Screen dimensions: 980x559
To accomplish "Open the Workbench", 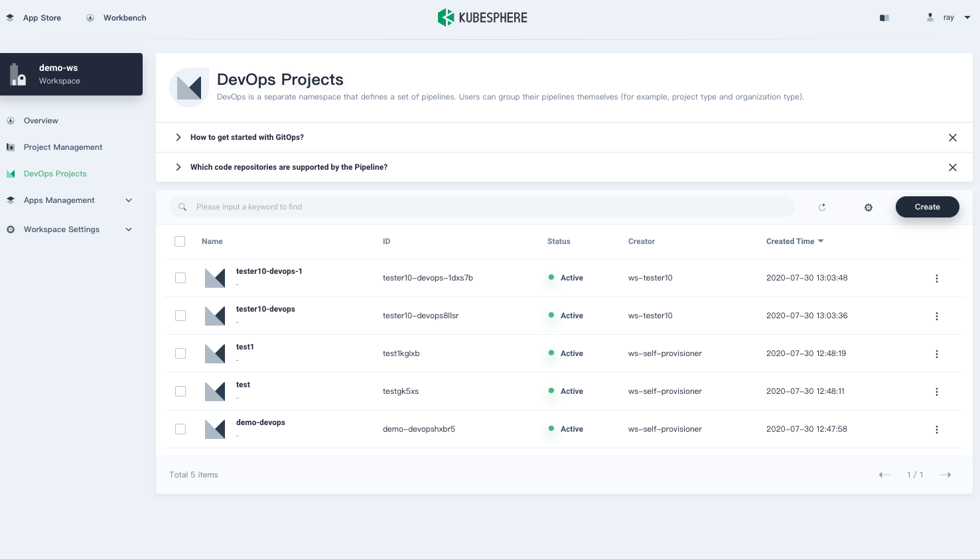I will (x=117, y=18).
